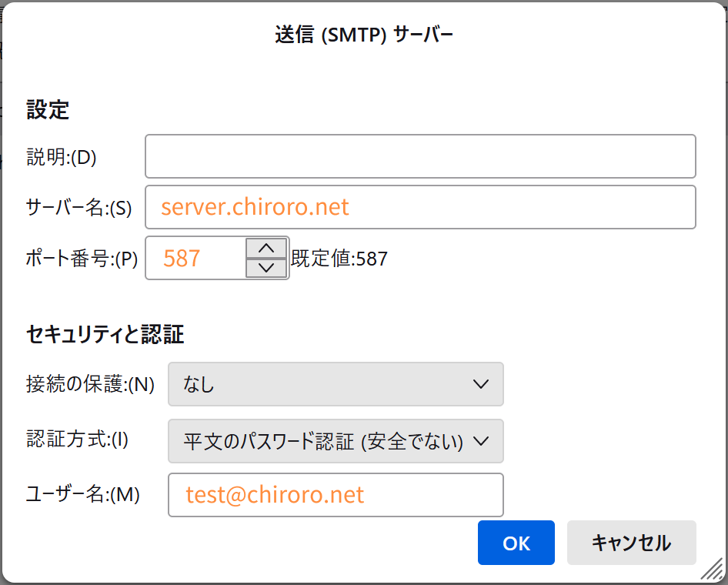This screenshot has width=728, height=585.
Task: Click the 接続の保護:(N) label
Action: pos(90,384)
